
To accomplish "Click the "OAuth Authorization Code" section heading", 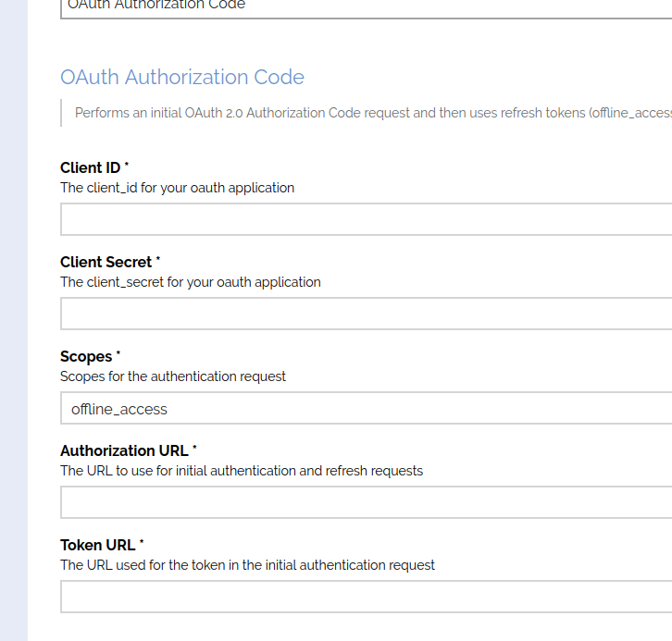I will coord(181,77).
